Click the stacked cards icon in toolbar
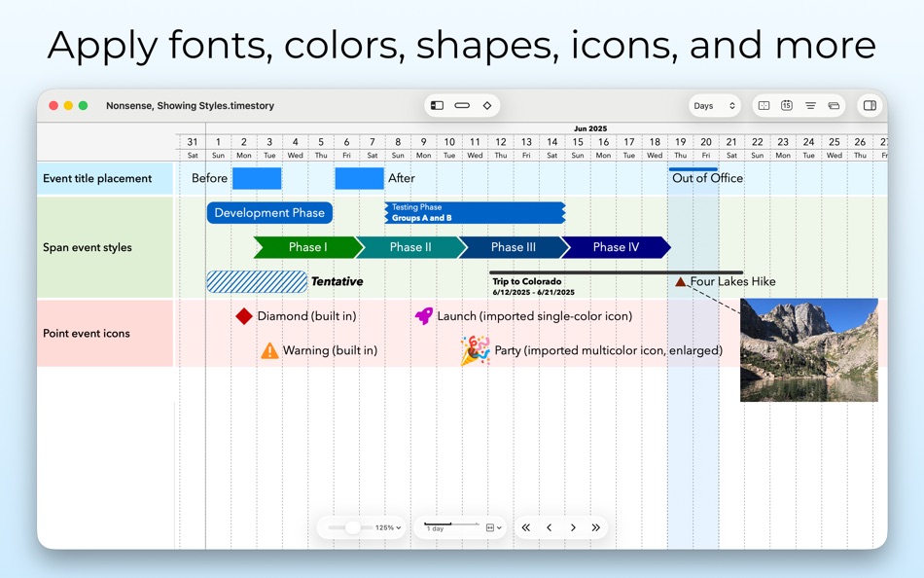Image resolution: width=924 pixels, height=578 pixels. 834,105
